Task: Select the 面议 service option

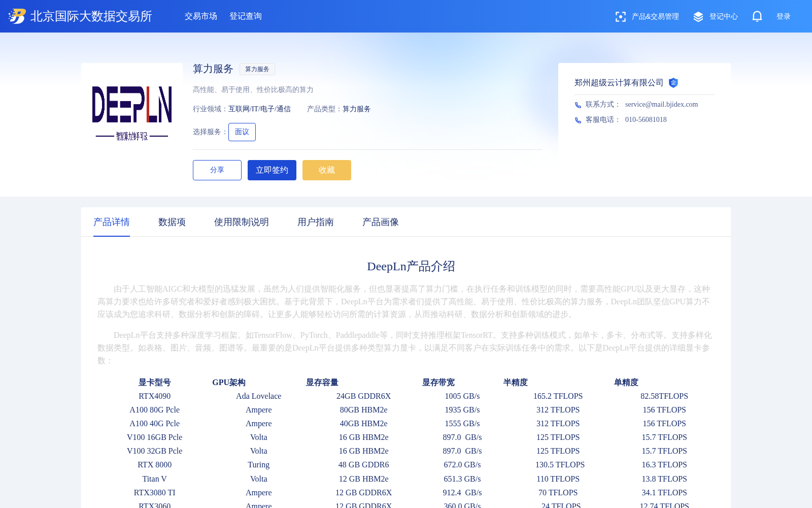Action: click(x=242, y=132)
